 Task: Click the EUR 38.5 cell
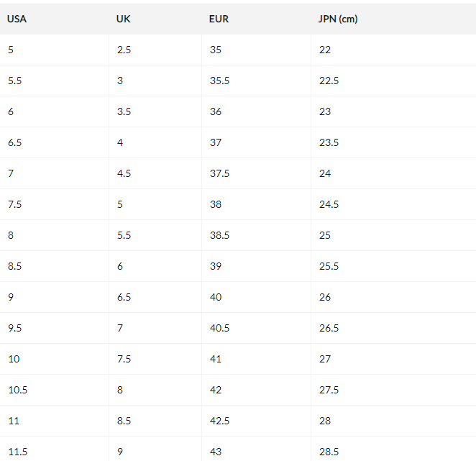(219, 235)
